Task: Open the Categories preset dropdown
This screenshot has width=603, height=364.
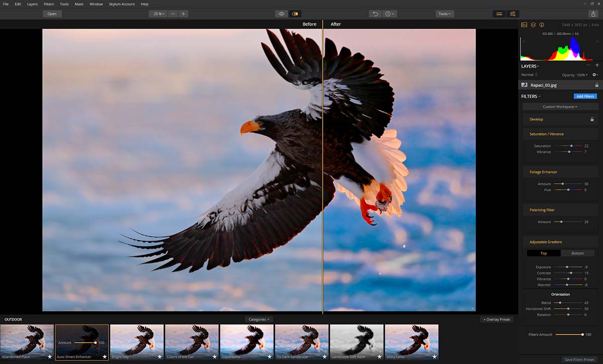Action: [x=259, y=319]
